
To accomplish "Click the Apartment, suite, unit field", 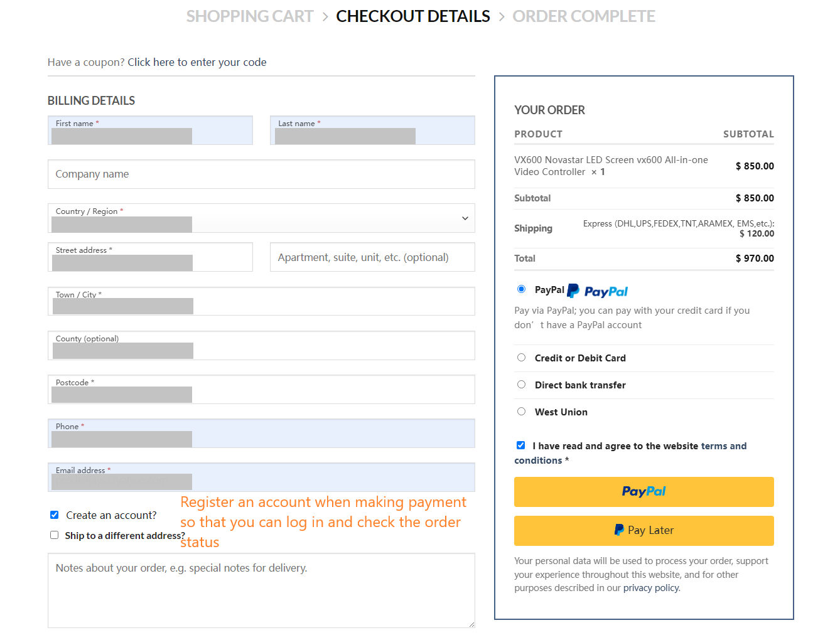I will pyautogui.click(x=372, y=257).
